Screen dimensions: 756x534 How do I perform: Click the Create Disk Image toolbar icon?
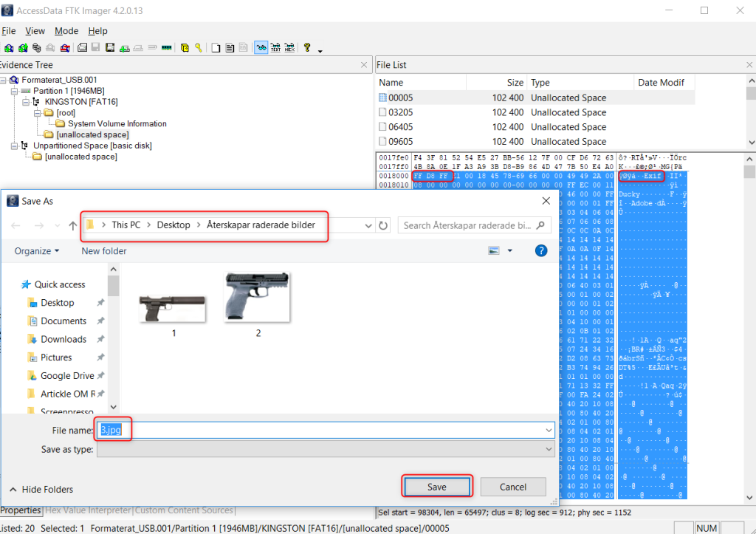[x=83, y=48]
